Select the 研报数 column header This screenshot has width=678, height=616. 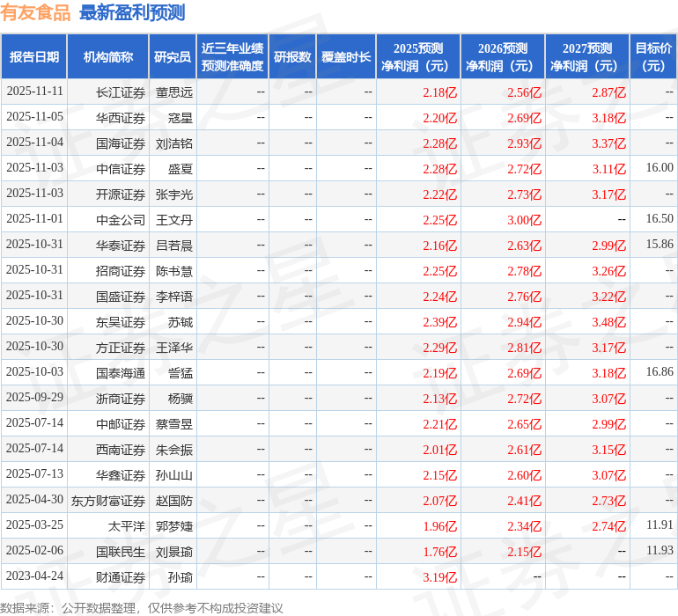292,57
